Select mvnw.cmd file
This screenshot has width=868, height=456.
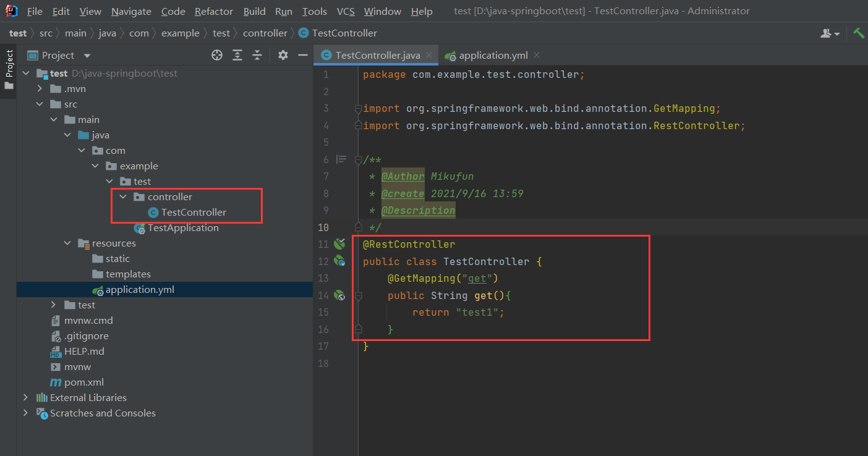pyautogui.click(x=82, y=320)
